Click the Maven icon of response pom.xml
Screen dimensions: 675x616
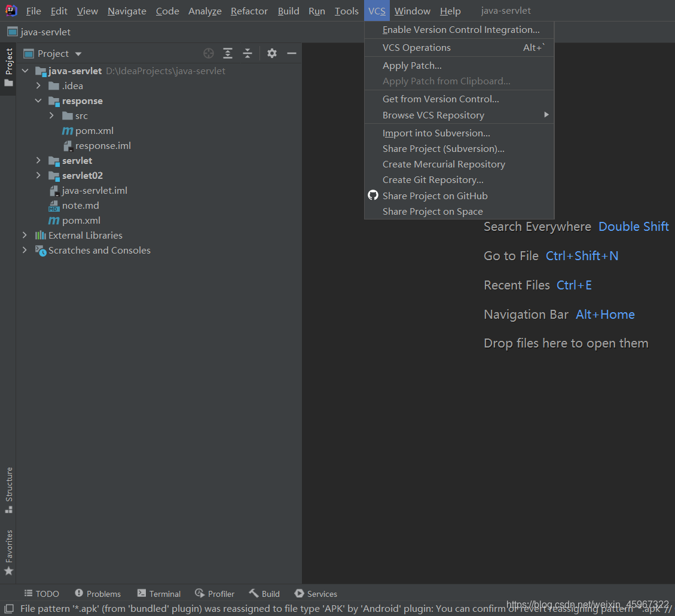[x=68, y=131]
